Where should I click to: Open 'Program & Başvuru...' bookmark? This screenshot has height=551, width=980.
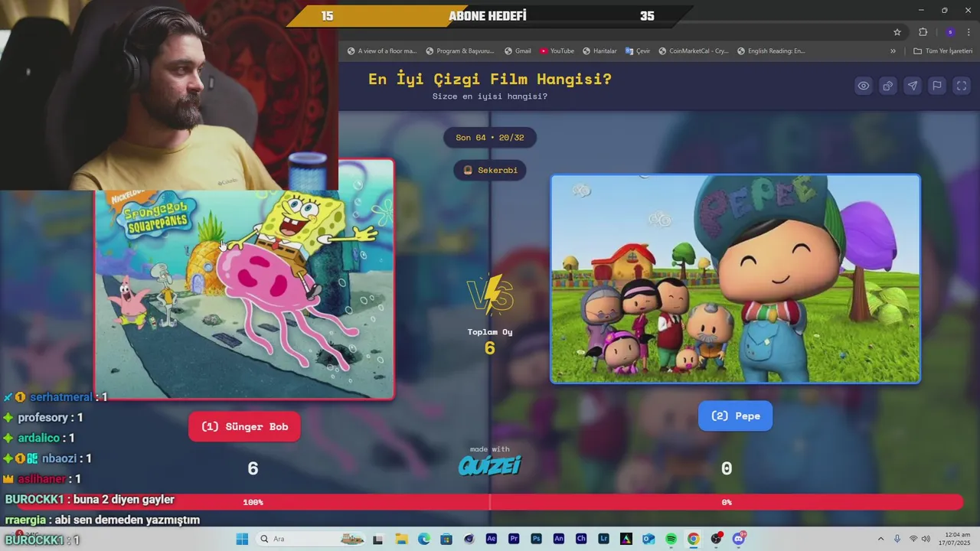[x=460, y=51]
